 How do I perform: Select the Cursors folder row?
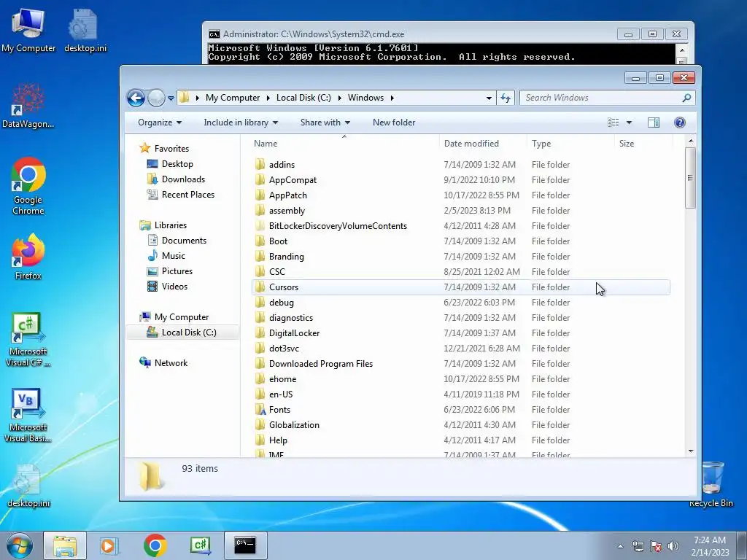(x=461, y=287)
